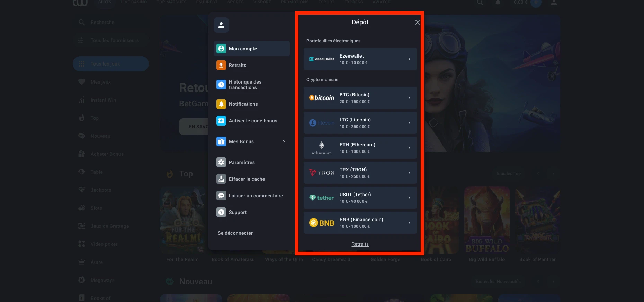Screen dimensions: 644x302
Task: Open Acheter Bonus category
Action: pos(111,154)
